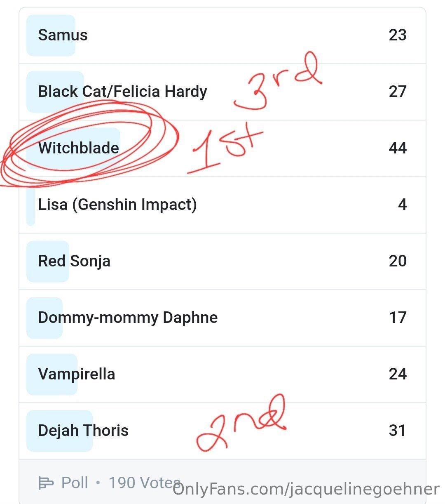This screenshot has height=504, width=445.
Task: Select the Samus poll option
Action: pos(63,35)
